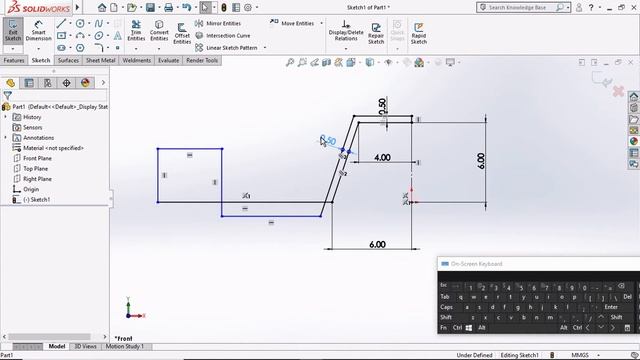Open the Options gear icon

(248, 7)
